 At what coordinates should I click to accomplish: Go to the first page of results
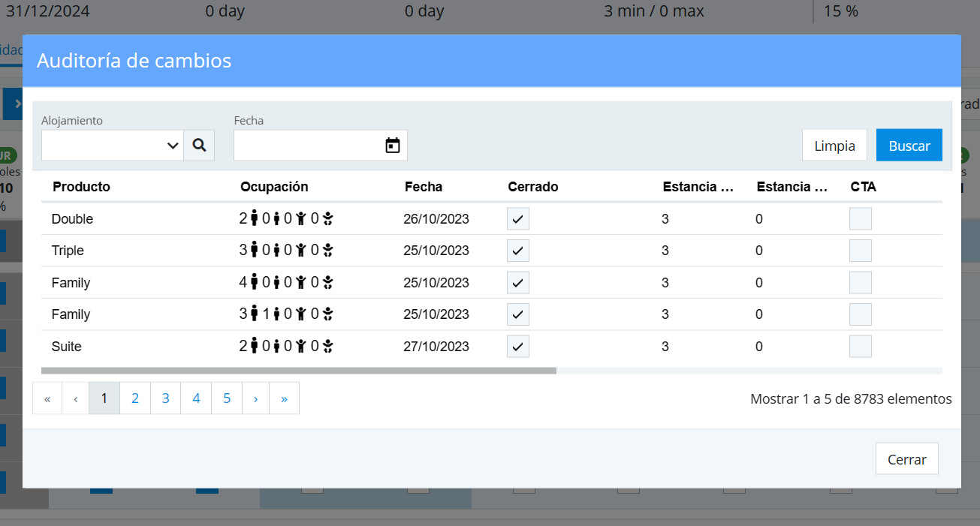tap(47, 398)
